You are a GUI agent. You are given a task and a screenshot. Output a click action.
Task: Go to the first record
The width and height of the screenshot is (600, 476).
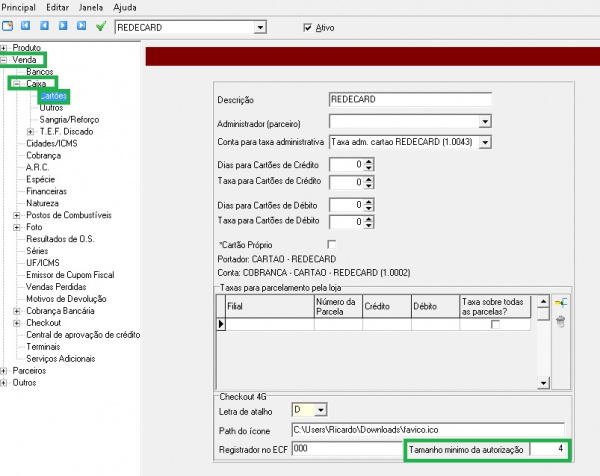pyautogui.click(x=26, y=27)
